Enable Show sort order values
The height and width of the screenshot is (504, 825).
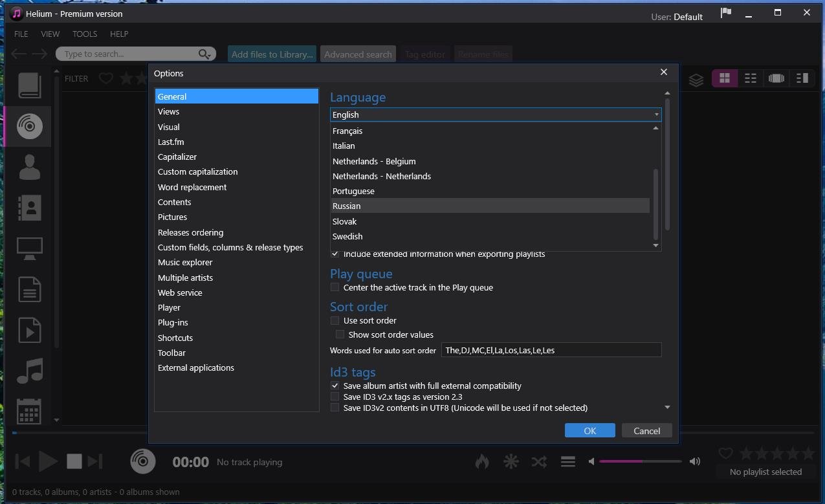(x=340, y=334)
